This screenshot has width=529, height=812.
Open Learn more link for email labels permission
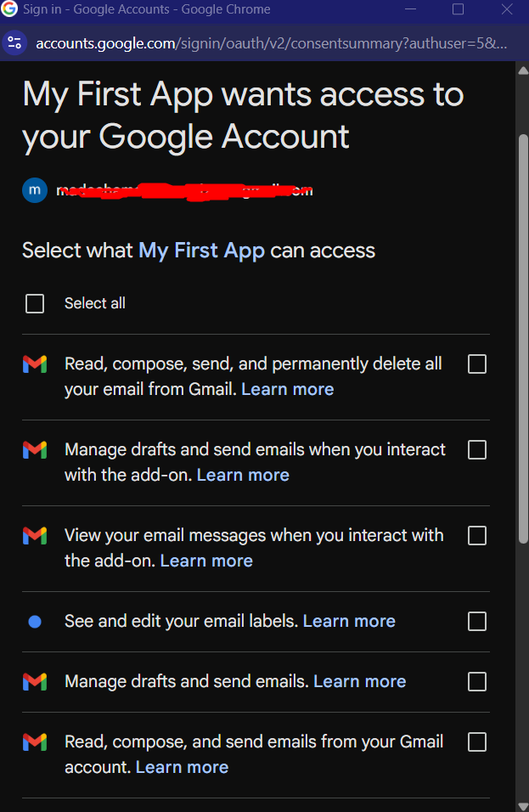349,622
